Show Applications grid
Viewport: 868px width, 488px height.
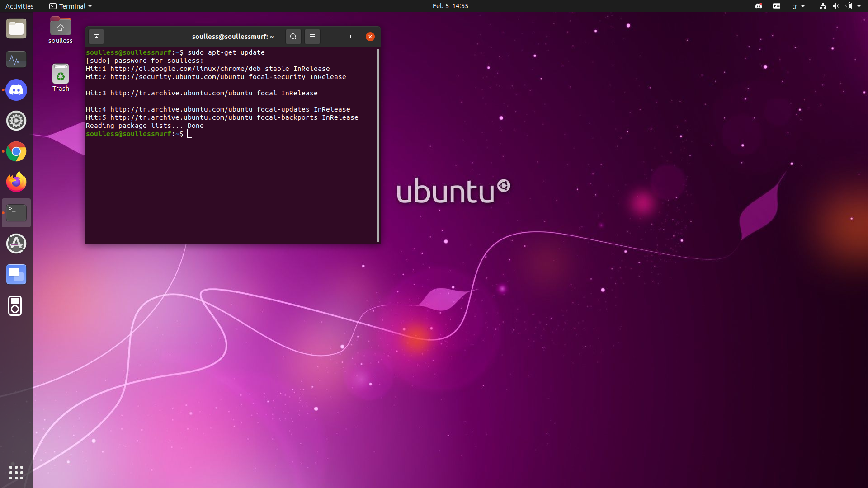tap(16, 473)
